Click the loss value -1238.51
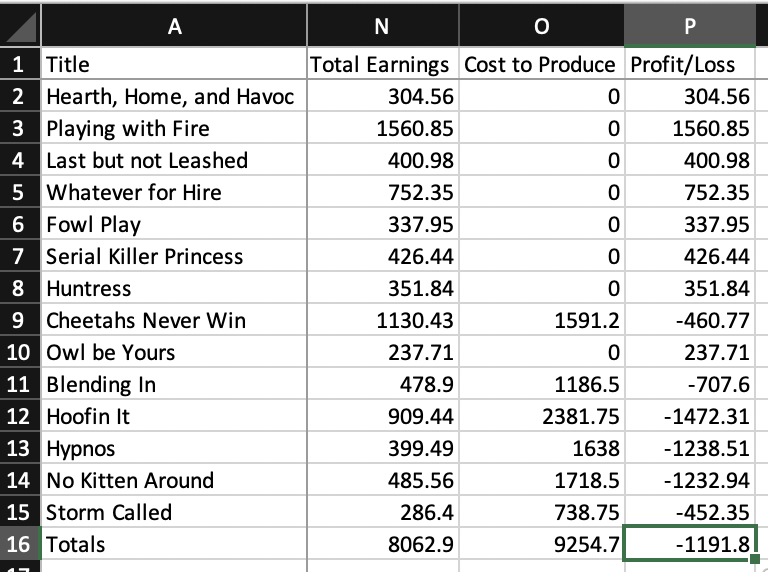This screenshot has width=768, height=572. 690,448
